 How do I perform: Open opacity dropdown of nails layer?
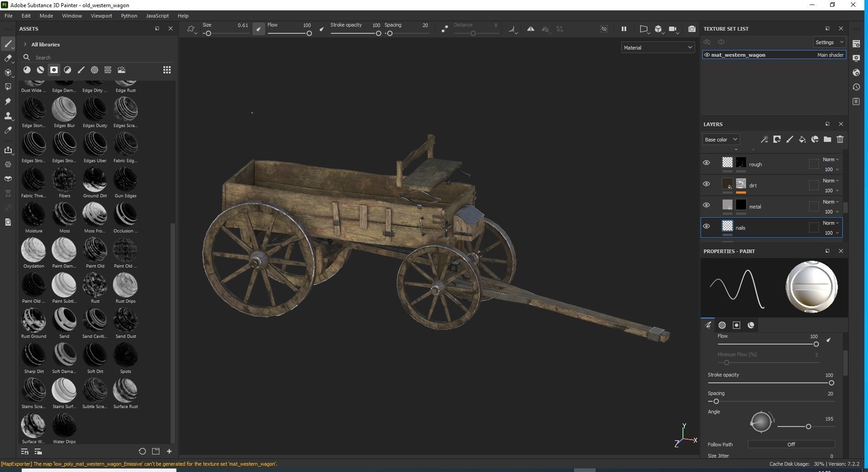832,233
